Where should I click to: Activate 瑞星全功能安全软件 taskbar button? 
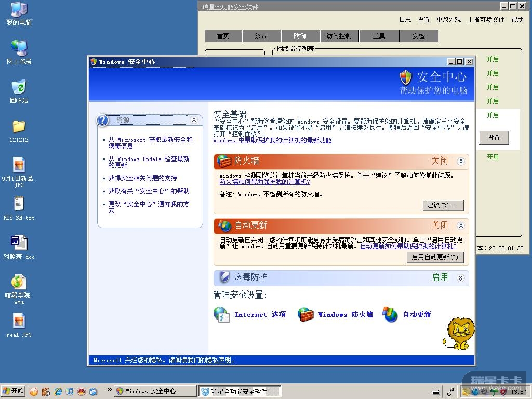240,391
